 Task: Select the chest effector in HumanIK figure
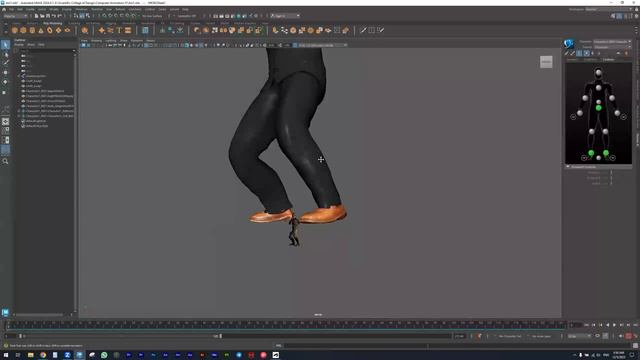[598, 88]
